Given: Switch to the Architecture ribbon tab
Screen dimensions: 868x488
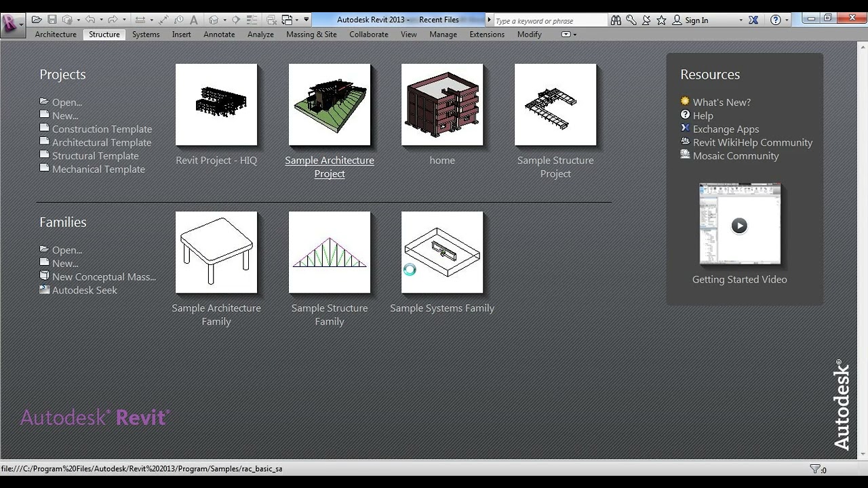Looking at the screenshot, I should [56, 35].
